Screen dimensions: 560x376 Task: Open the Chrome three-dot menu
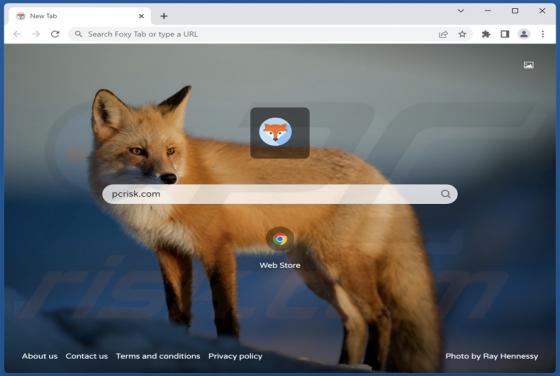(x=543, y=34)
